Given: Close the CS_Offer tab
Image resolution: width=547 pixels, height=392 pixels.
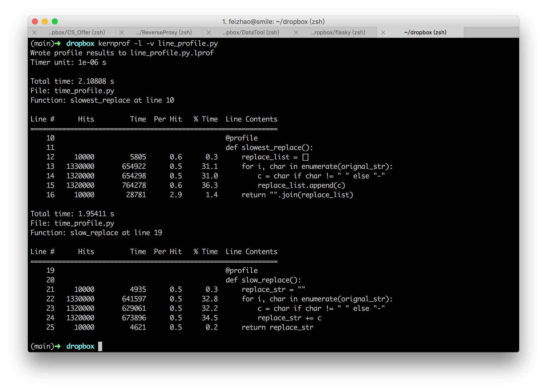Looking at the screenshot, I should tap(35, 33).
